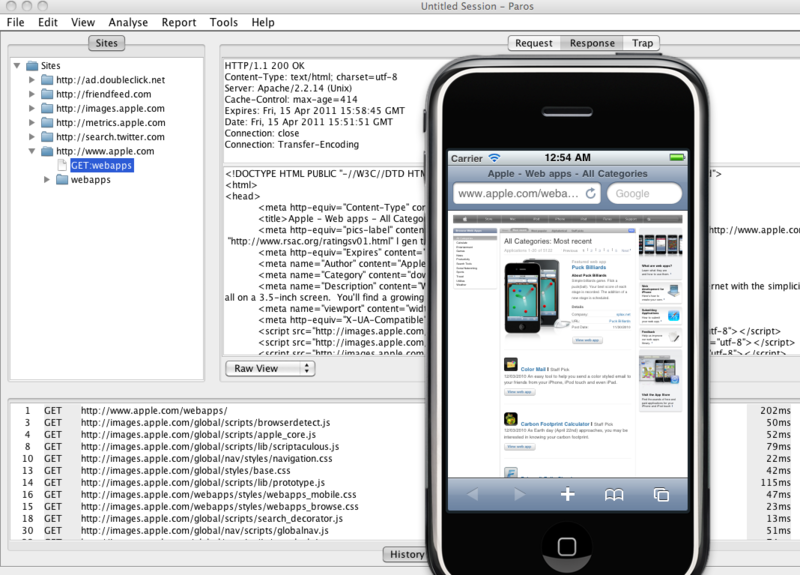Tap the reload icon in iPhone address bar
This screenshot has width=800, height=575.
[590, 193]
